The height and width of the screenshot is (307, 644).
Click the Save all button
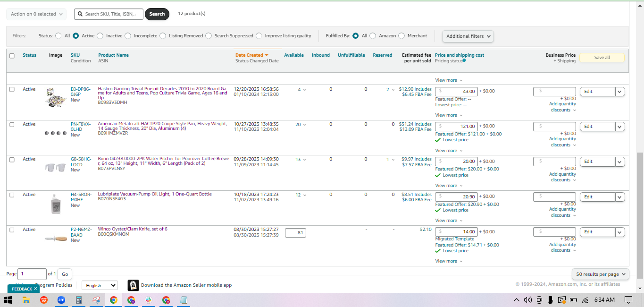coord(602,58)
